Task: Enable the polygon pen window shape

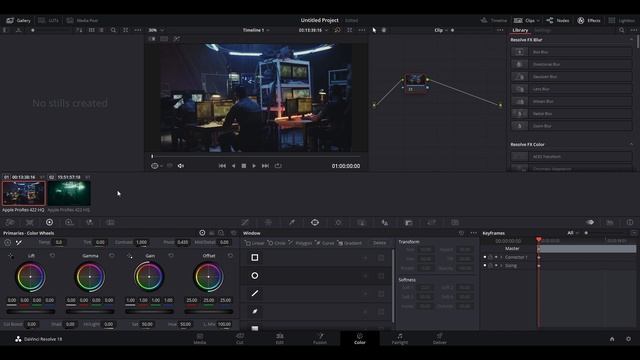Action: [x=255, y=293]
